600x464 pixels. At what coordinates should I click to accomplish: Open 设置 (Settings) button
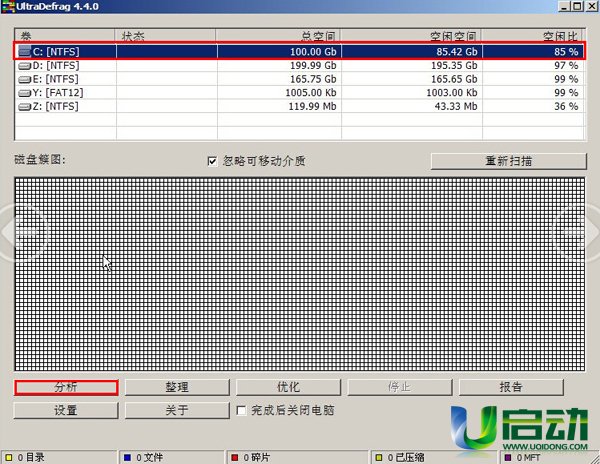click(x=66, y=410)
